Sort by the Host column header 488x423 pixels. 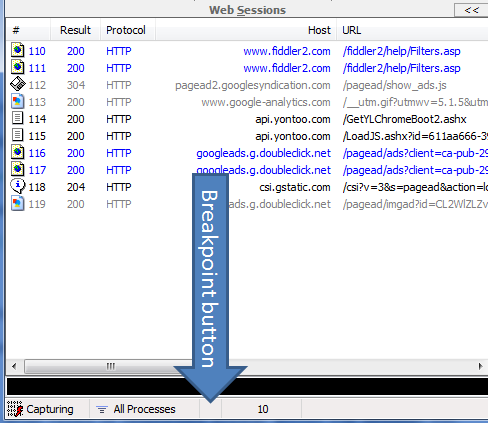(246, 30)
